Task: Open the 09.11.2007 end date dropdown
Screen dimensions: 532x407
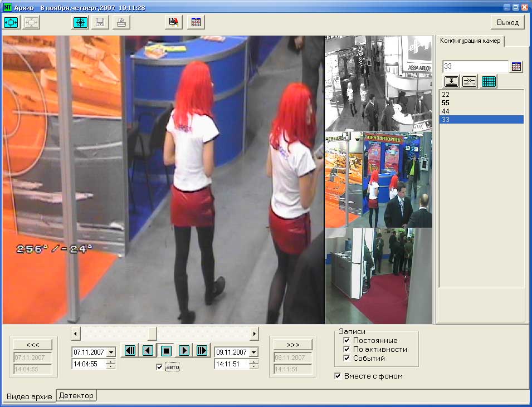Action: [x=253, y=352]
